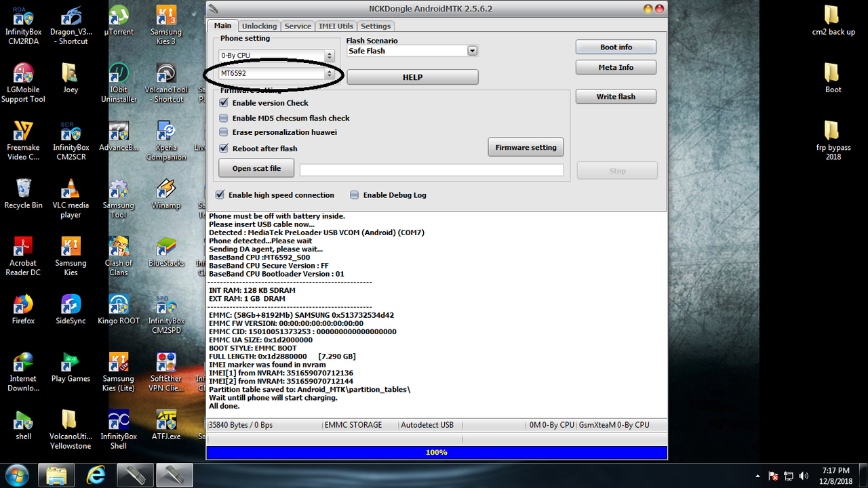This screenshot has width=868, height=488.
Task: Switch to the Service tab
Action: coord(298,26)
